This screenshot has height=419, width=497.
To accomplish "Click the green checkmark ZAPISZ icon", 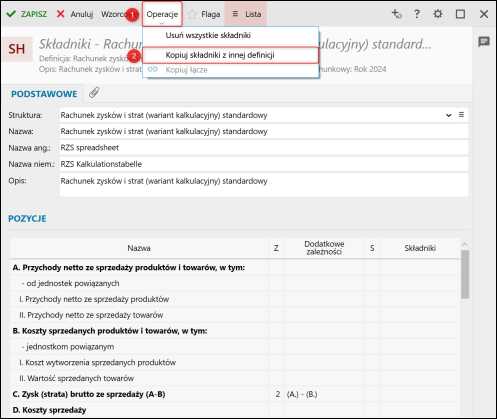I will pyautogui.click(x=11, y=14).
